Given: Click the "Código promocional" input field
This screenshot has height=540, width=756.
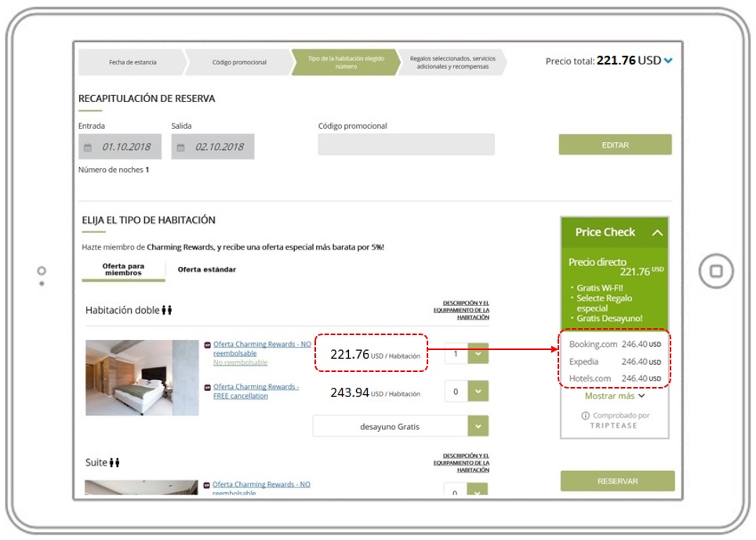Looking at the screenshot, I should (x=404, y=144).
